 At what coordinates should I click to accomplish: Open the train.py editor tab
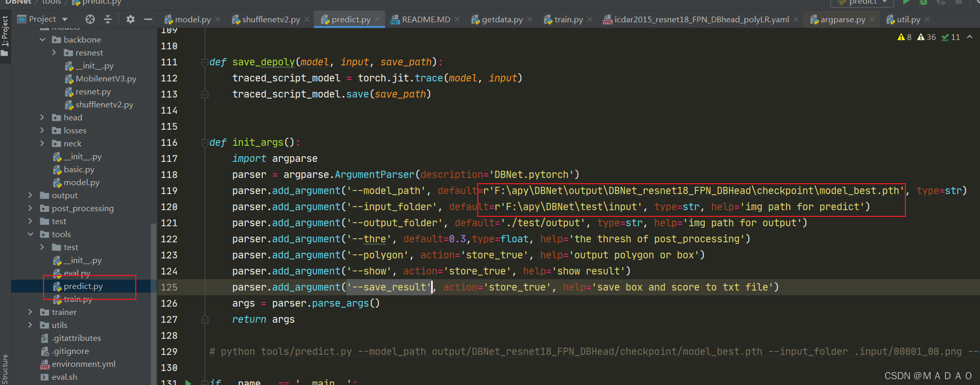[563, 20]
